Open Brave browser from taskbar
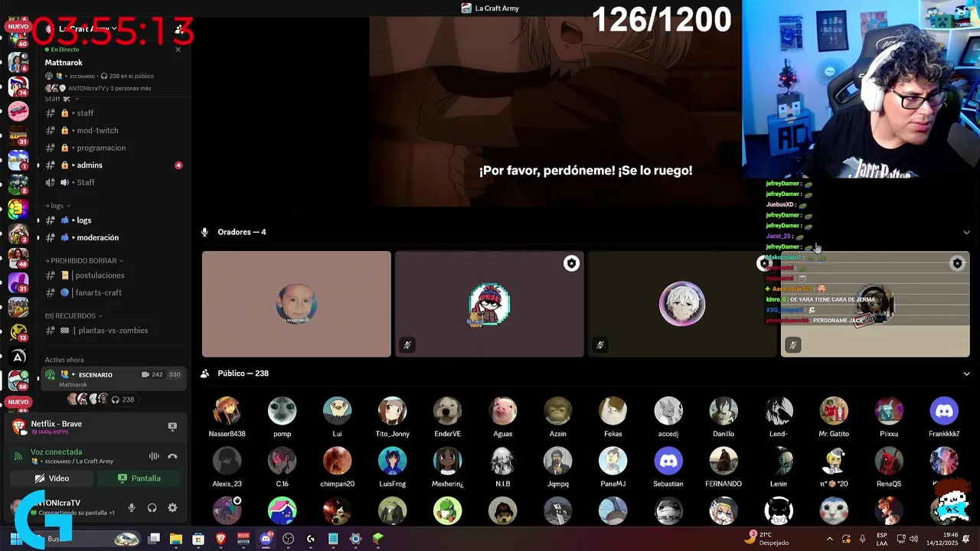 [x=220, y=539]
